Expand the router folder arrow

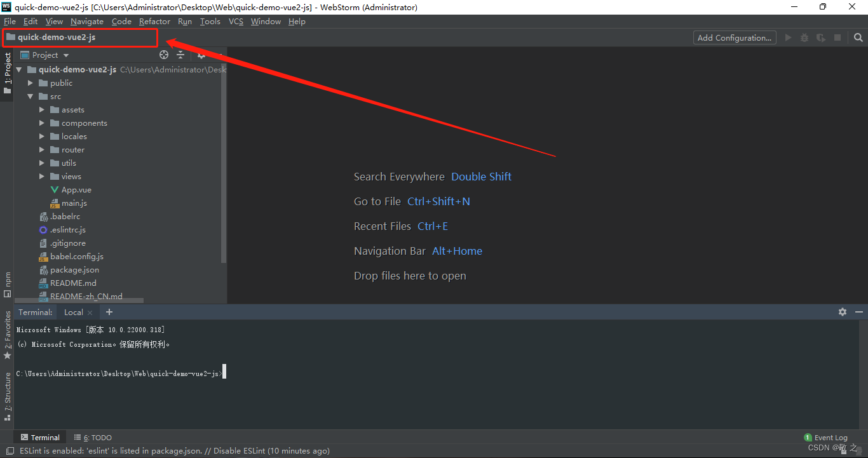[42, 150]
